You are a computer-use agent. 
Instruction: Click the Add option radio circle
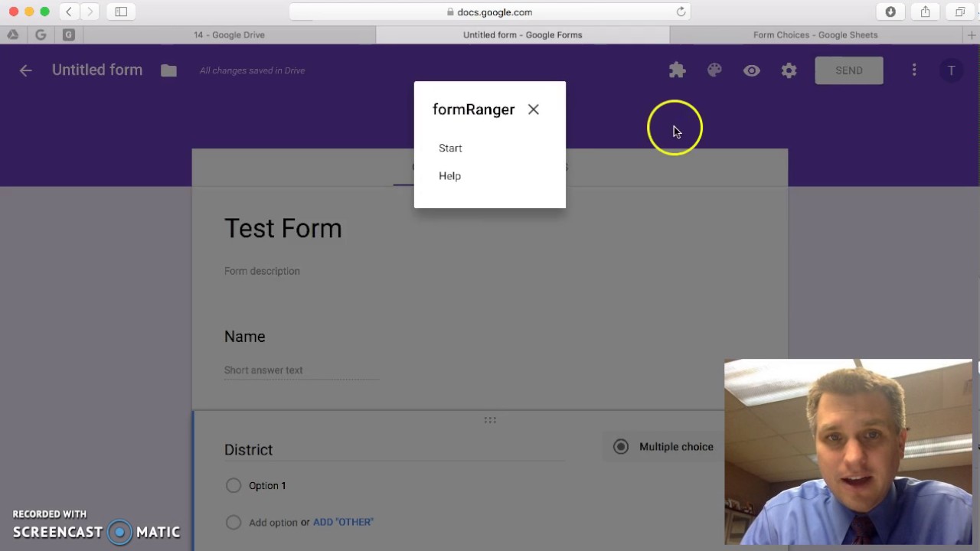click(x=234, y=522)
